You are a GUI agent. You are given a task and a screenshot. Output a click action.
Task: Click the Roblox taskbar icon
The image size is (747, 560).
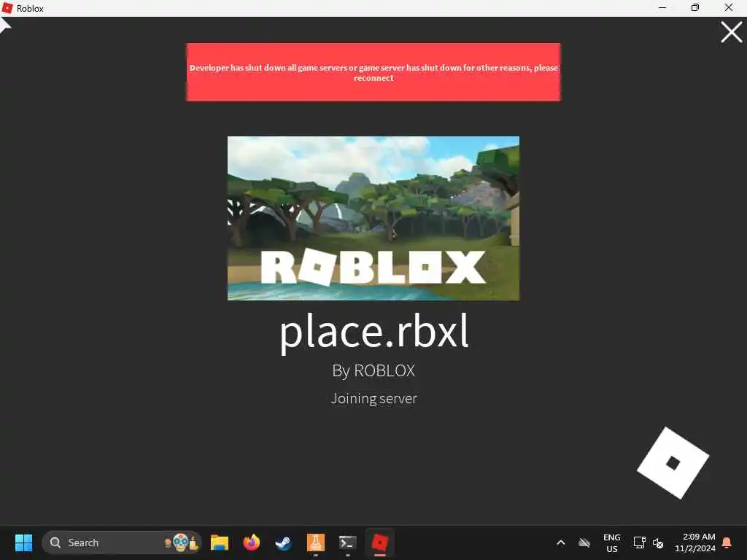click(379, 542)
